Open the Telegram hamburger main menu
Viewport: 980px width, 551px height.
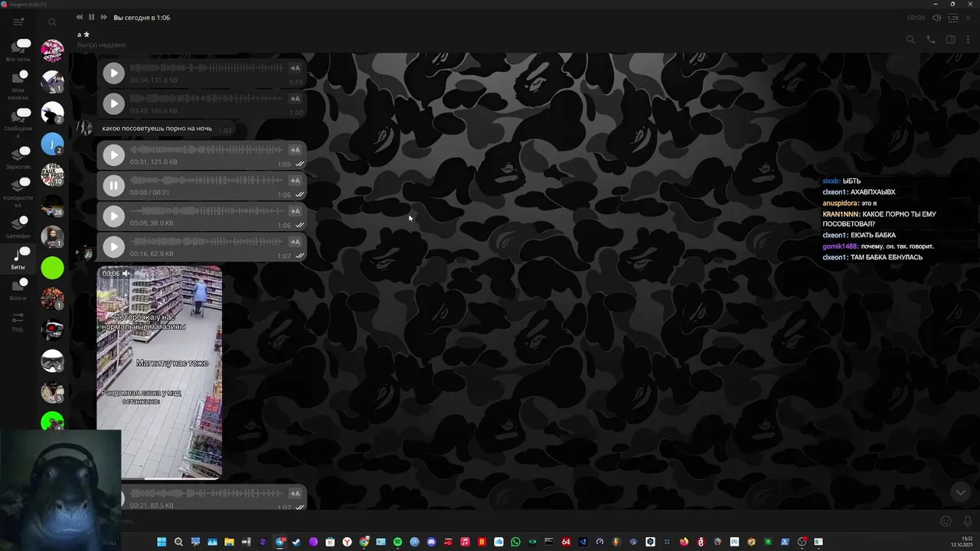18,22
